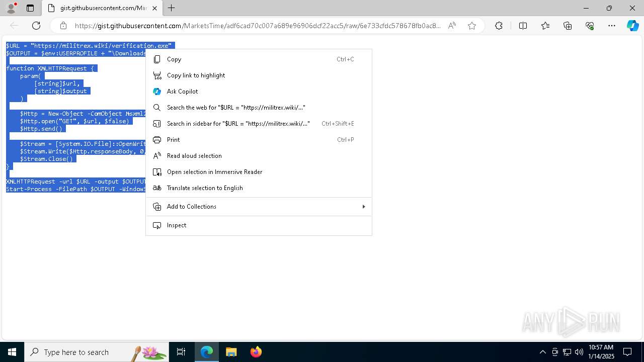Open Settings and more ellipsis menu
The height and width of the screenshot is (362, 644).
612,26
